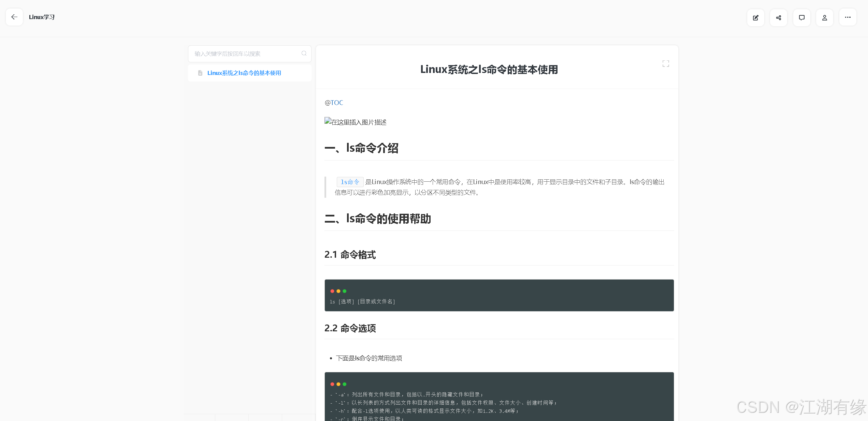Click the document icon beside the sidebar article
This screenshot has width=868, height=421.
click(x=200, y=73)
